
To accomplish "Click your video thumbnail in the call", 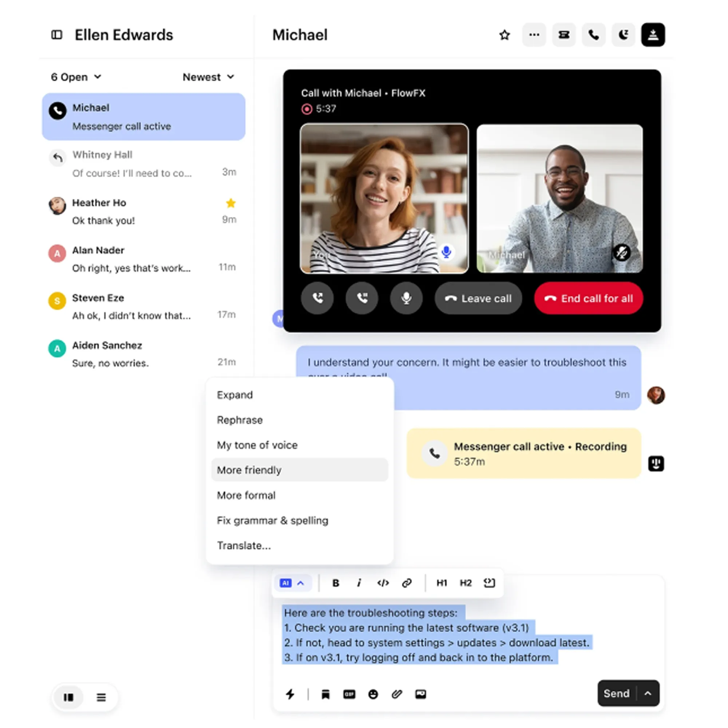I will [x=384, y=199].
